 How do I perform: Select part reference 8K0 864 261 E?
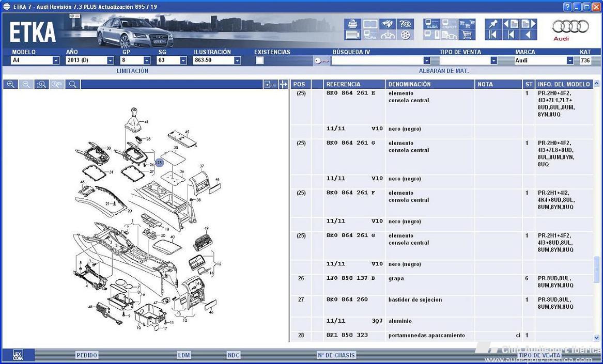351,93
